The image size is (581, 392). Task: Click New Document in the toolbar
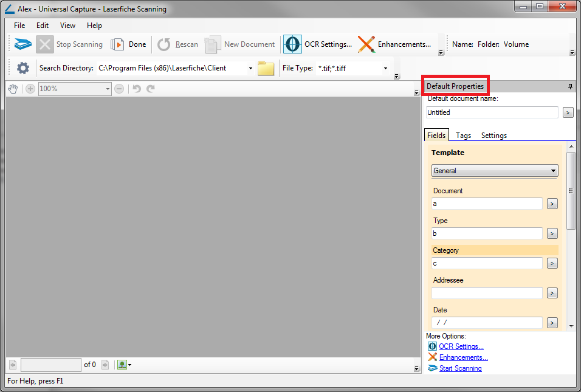click(x=239, y=44)
